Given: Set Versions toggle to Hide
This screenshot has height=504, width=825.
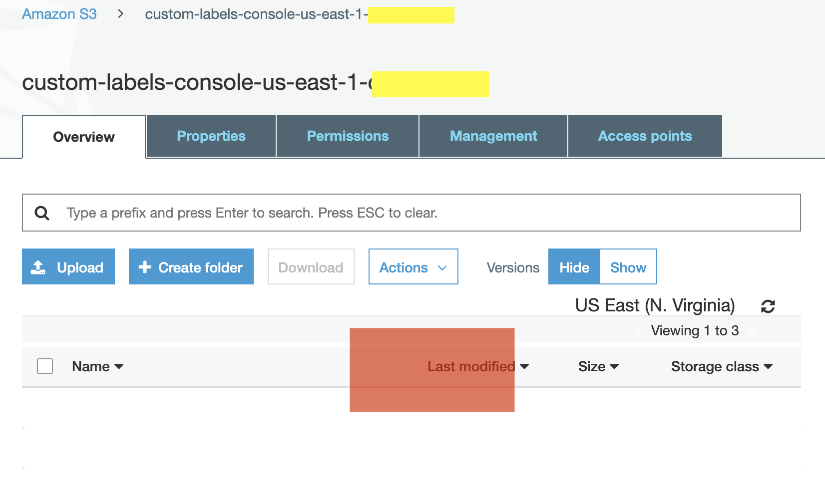Looking at the screenshot, I should tap(574, 267).
